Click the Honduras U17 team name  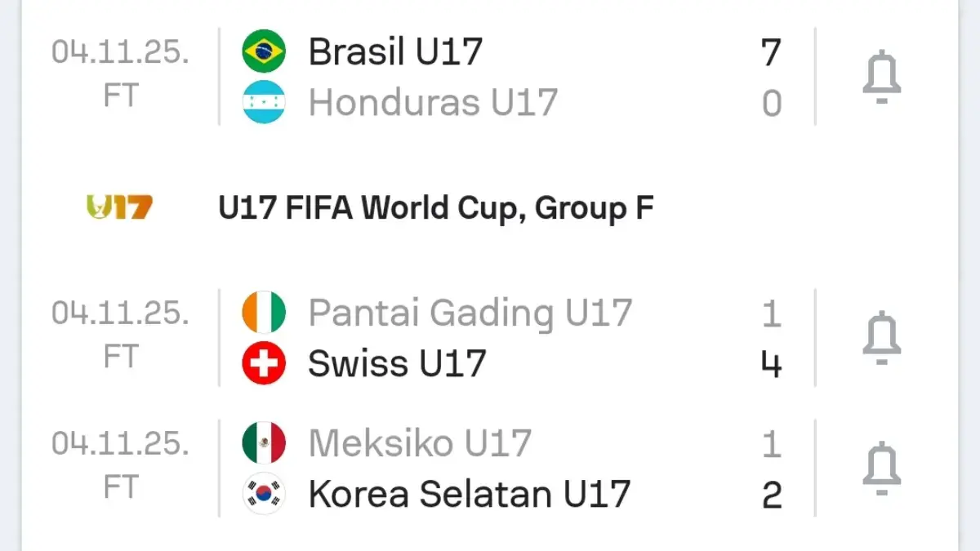click(431, 102)
